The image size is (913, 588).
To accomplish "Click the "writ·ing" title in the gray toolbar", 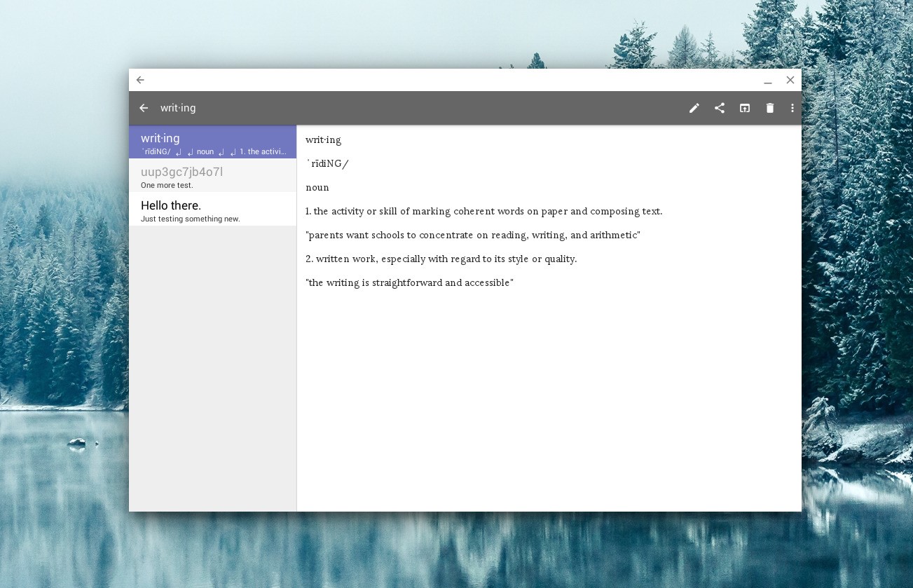I will (178, 108).
